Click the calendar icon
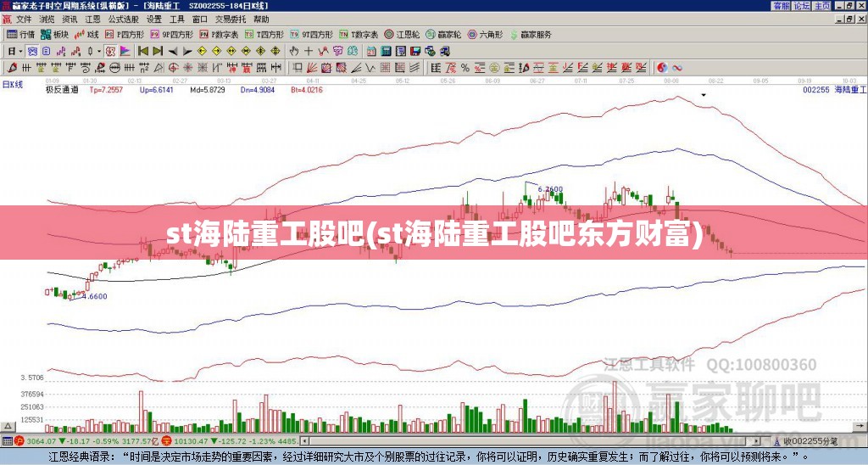 pyautogui.click(x=371, y=51)
